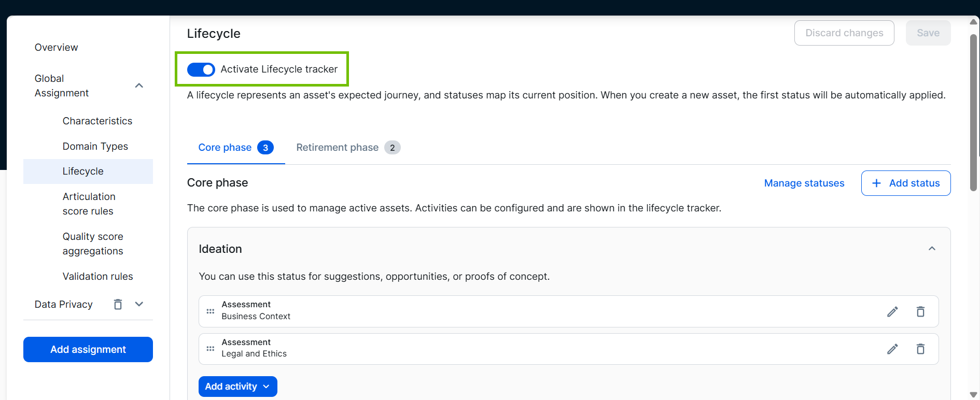Click the Add assignment button
This screenshot has height=400, width=980.
click(x=88, y=349)
